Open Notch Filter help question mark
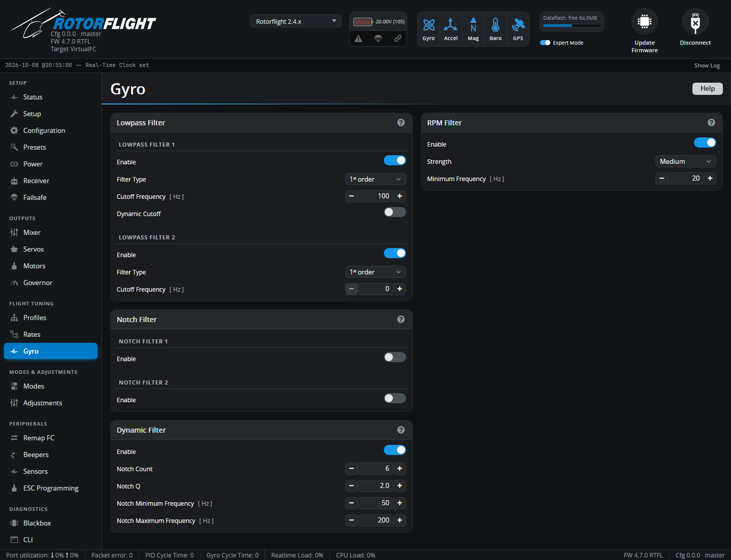The height and width of the screenshot is (560, 731). point(401,320)
